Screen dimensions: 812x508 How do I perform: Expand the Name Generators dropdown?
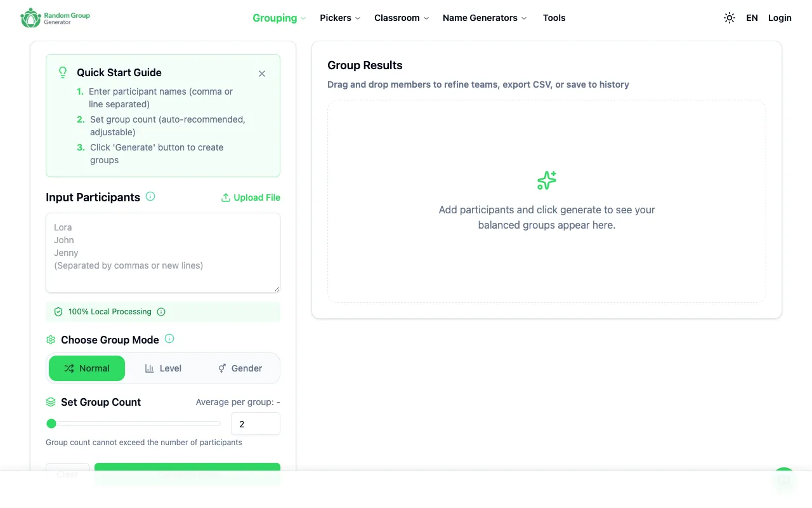[x=485, y=18]
